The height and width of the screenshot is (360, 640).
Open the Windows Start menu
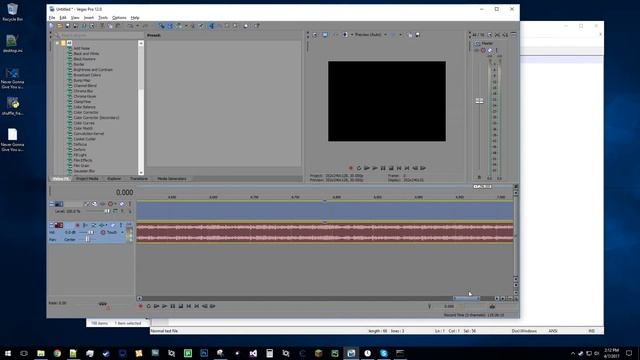point(8,353)
